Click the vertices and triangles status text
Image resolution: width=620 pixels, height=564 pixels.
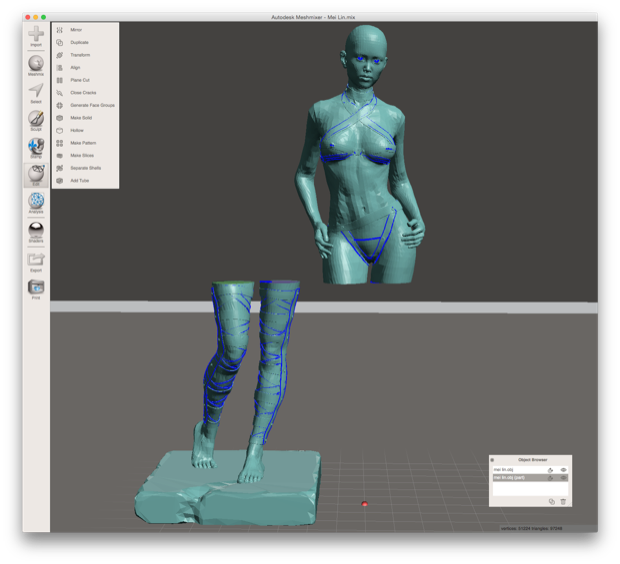tap(531, 528)
